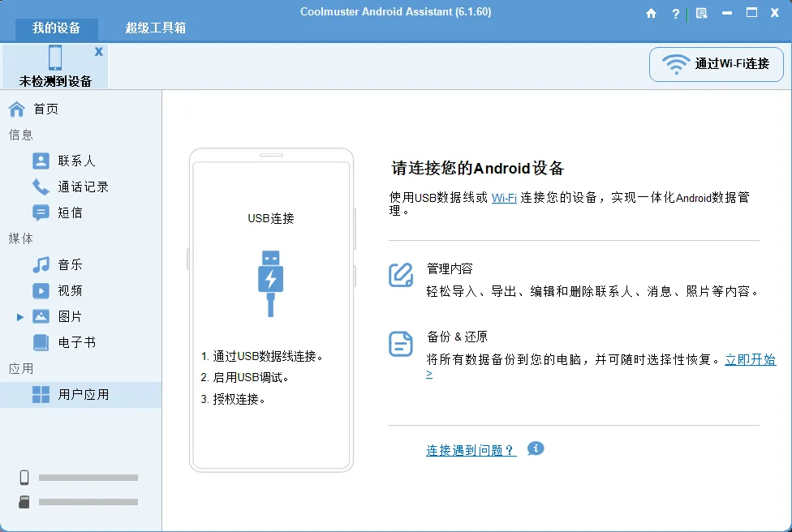
Task: Open help via the question mark icon
Action: point(676,14)
